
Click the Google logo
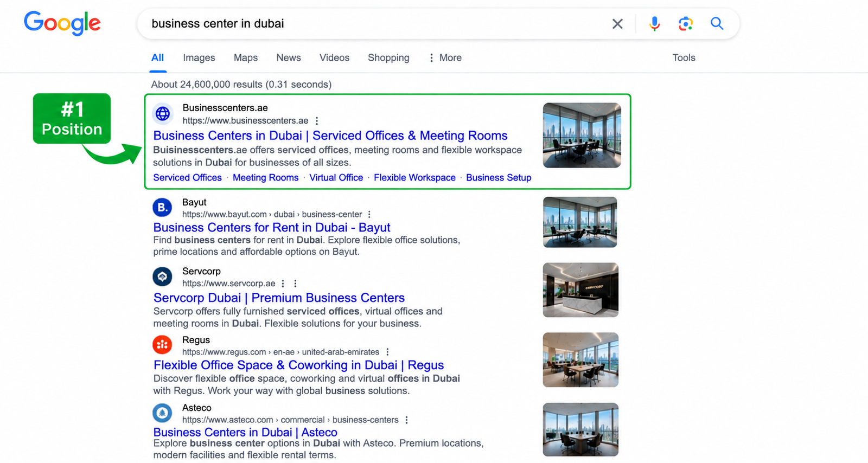coord(62,23)
